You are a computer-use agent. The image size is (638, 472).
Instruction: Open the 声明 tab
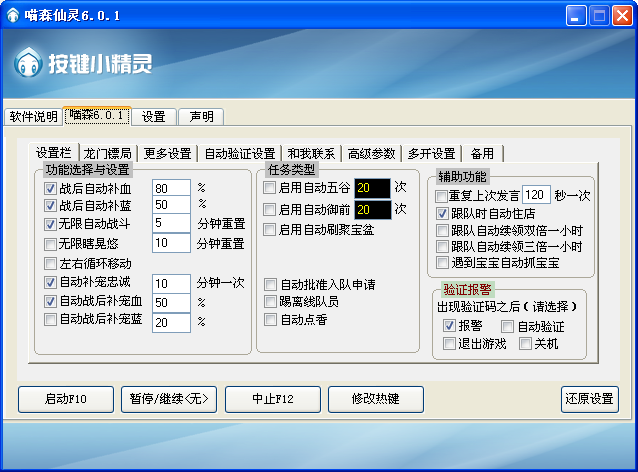pyautogui.click(x=201, y=117)
